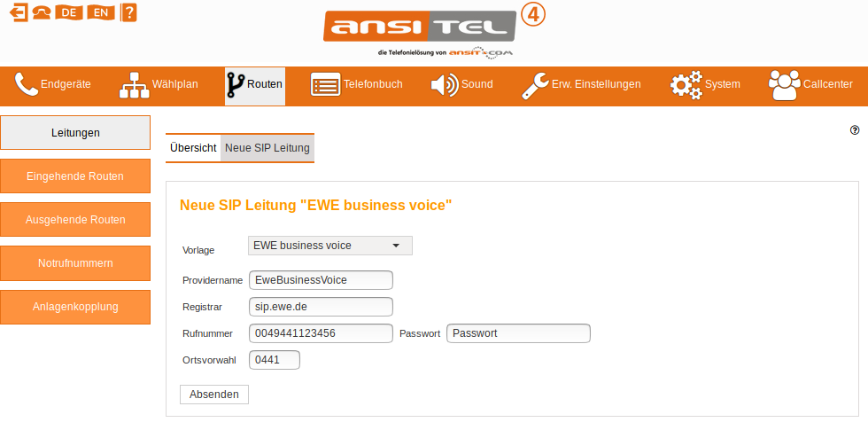Open the help book icon

pyautogui.click(x=129, y=12)
